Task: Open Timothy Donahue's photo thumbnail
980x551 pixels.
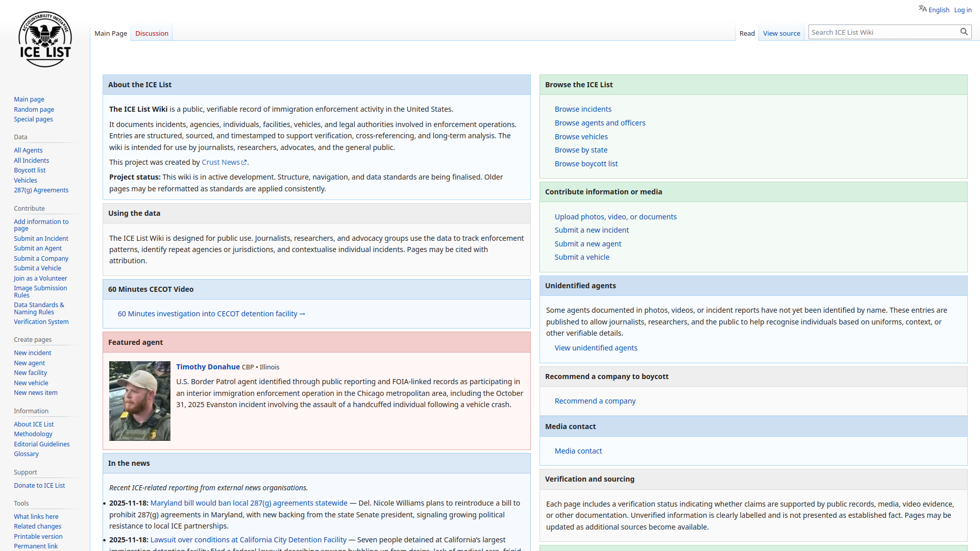Action: pyautogui.click(x=139, y=401)
